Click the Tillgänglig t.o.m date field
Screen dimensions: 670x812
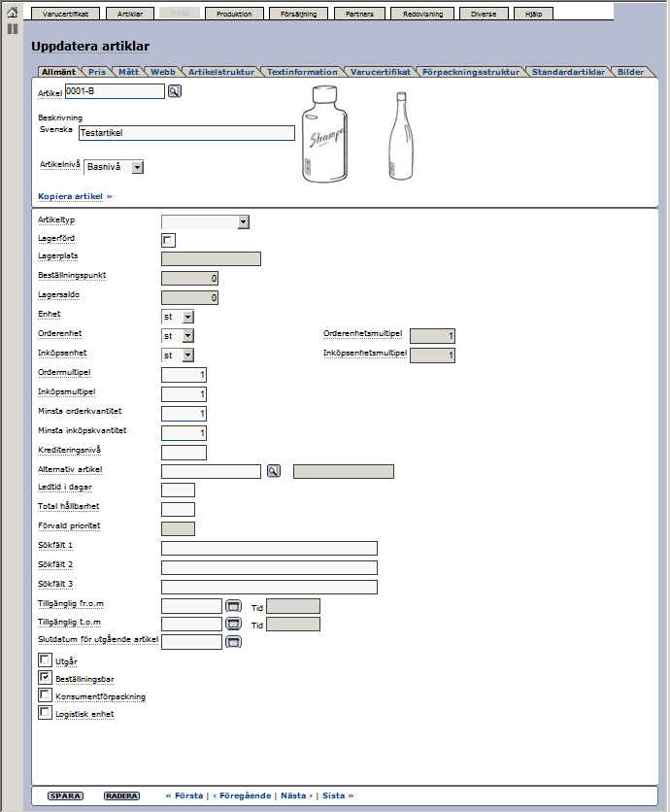point(191,624)
